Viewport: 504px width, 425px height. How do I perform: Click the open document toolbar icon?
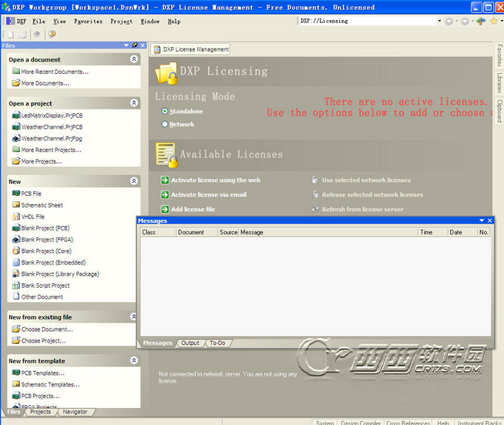pos(22,35)
